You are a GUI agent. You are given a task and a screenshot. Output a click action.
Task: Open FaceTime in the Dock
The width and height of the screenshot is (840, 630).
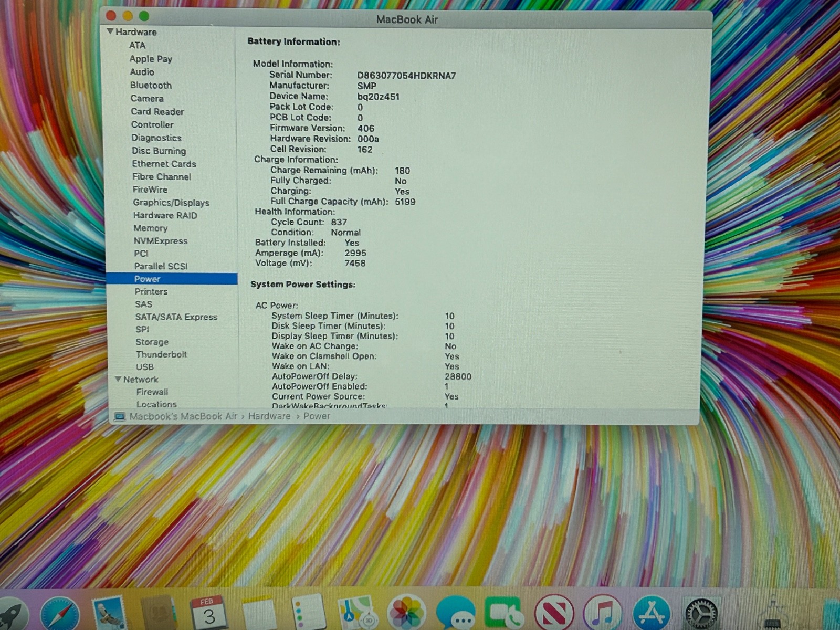click(504, 613)
